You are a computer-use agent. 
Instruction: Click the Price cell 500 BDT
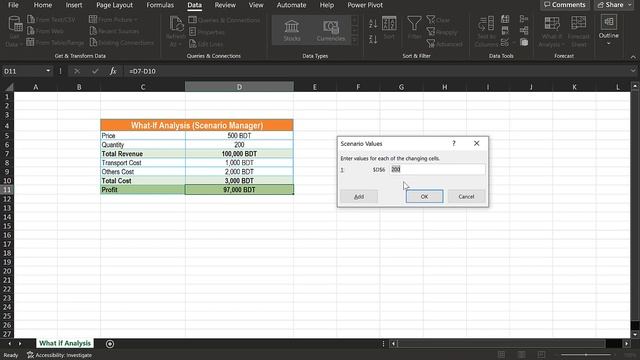239,136
